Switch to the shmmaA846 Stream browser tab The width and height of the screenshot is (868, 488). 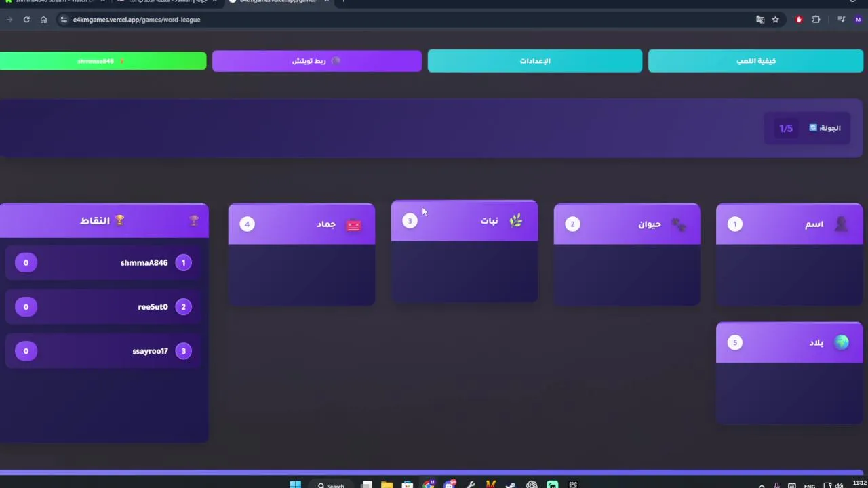[x=54, y=2]
